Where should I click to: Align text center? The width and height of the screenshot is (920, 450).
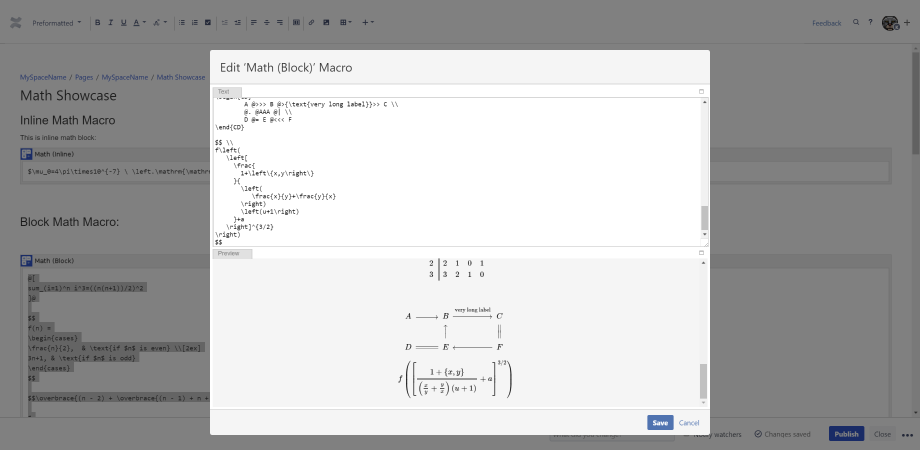(267, 23)
